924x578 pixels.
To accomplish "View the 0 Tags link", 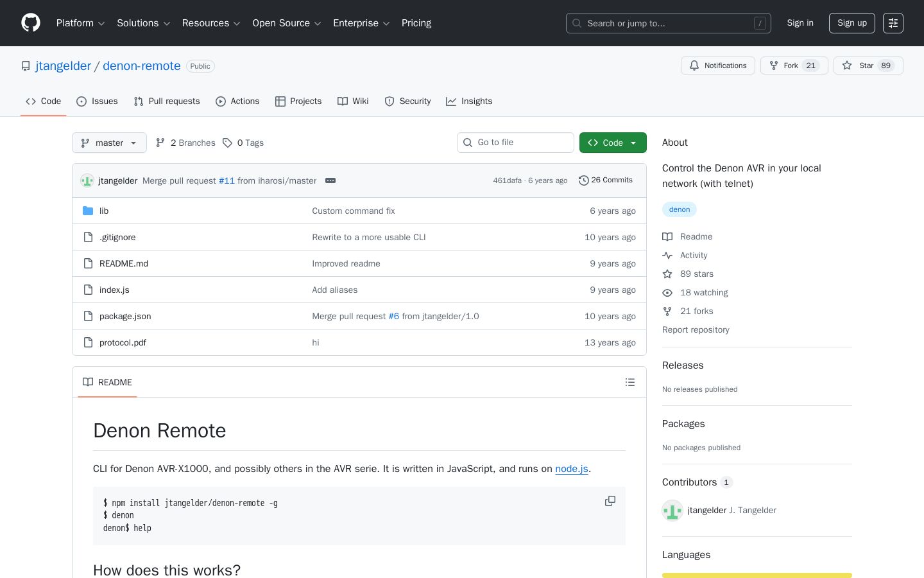I will tap(243, 143).
